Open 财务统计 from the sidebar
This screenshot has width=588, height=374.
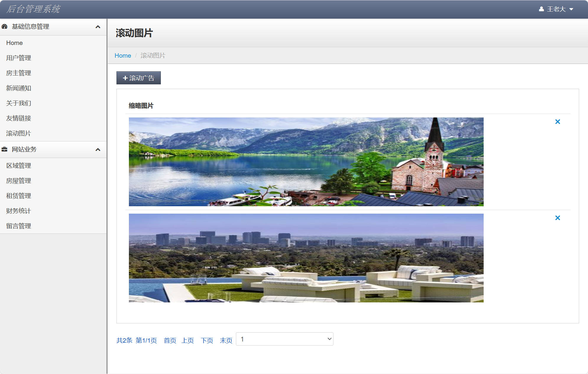tap(18, 211)
